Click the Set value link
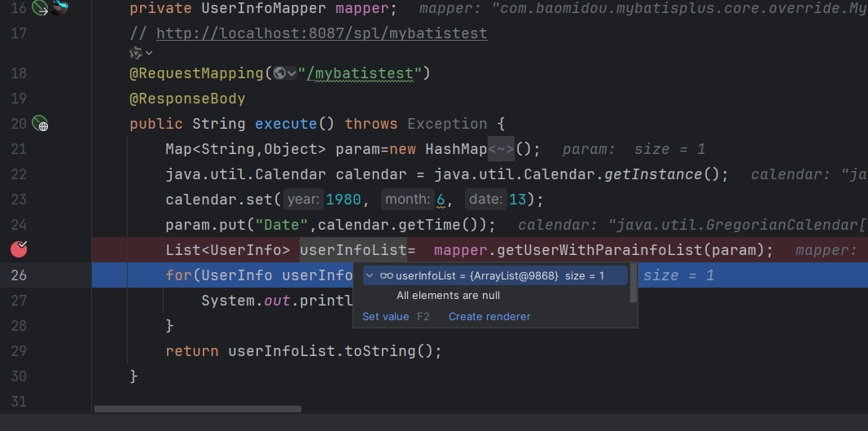Viewport: 868px width, 431px height. 385,316
